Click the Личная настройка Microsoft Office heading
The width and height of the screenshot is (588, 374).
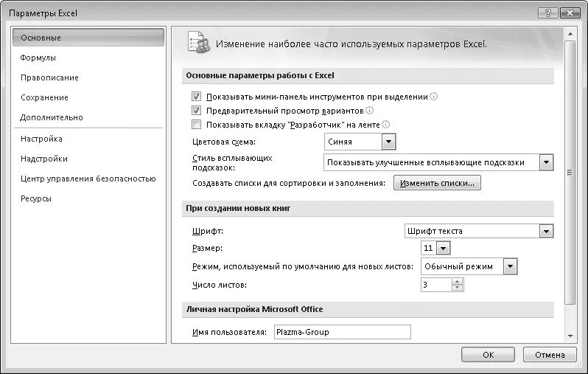[x=255, y=309]
